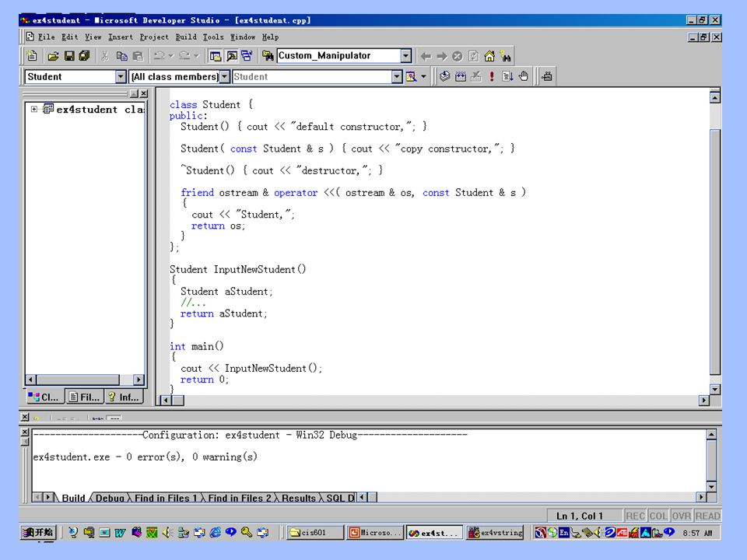Open the Insert menu
Screen dimensions: 747x560
pyautogui.click(x=121, y=37)
